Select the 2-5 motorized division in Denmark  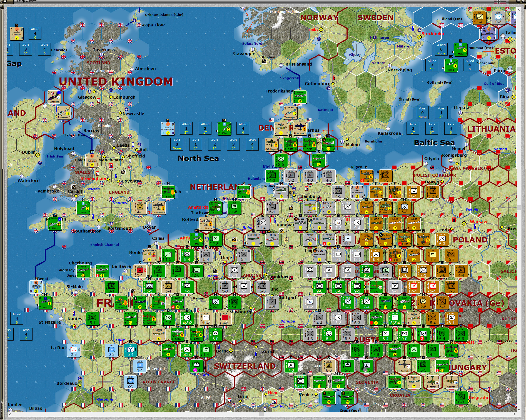click(281, 160)
